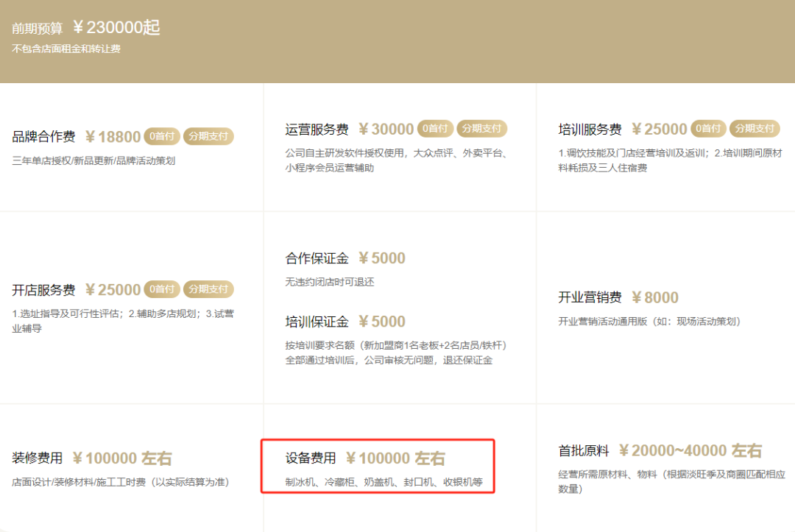Select the 装修费用 heading
The width and height of the screenshot is (795, 532).
click(38, 458)
